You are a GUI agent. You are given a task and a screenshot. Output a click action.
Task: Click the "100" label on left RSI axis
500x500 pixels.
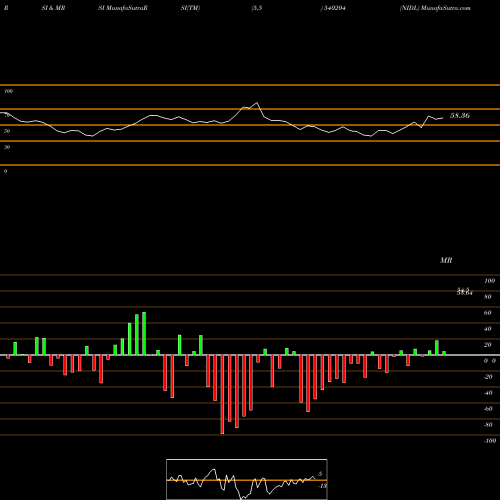click(8, 91)
